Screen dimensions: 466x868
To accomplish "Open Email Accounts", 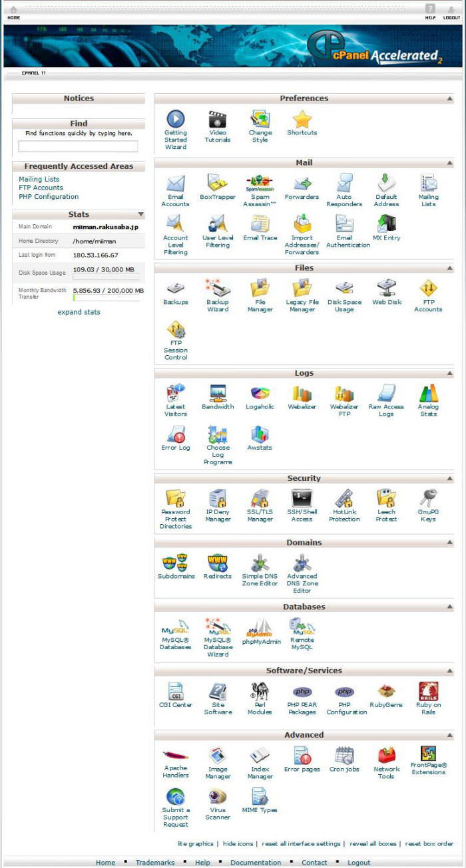I will click(x=176, y=184).
